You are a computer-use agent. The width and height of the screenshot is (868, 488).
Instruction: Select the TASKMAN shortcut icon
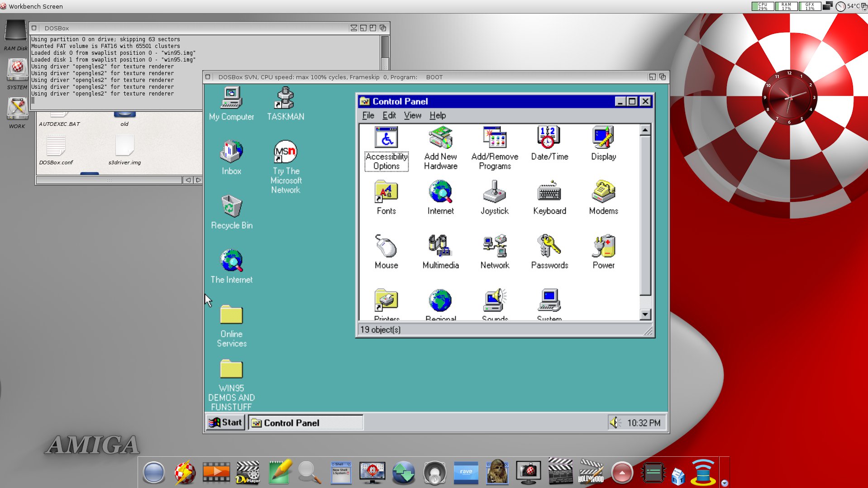285,104
